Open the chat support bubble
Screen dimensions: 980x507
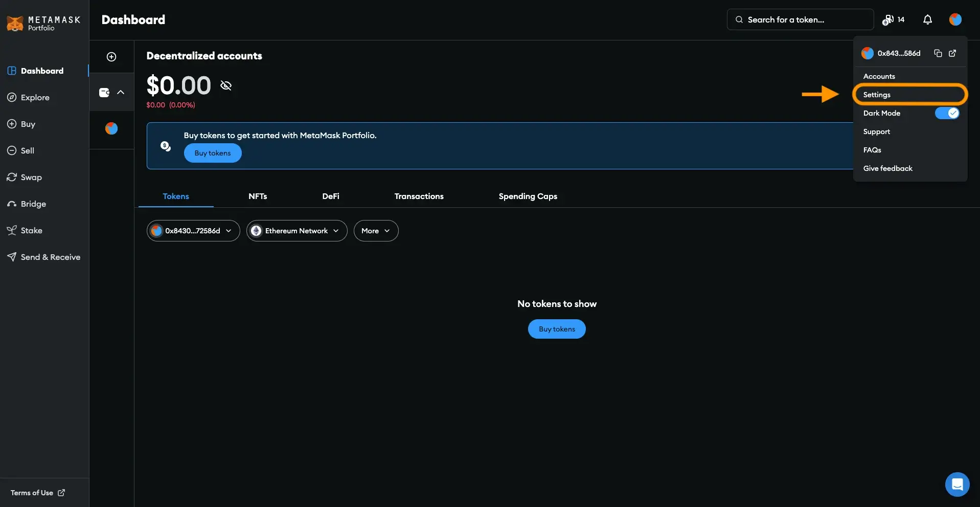click(x=957, y=484)
